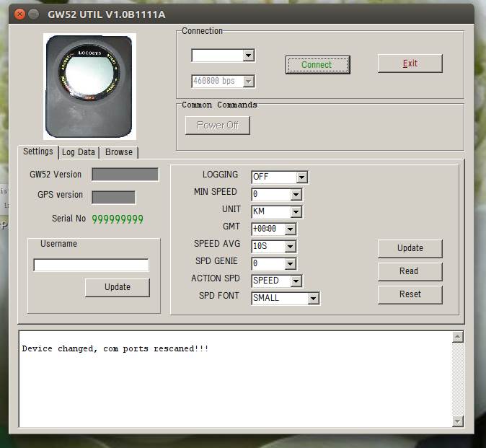The width and height of the screenshot is (486, 448).
Task: Click the Username text field
Action: [91, 265]
